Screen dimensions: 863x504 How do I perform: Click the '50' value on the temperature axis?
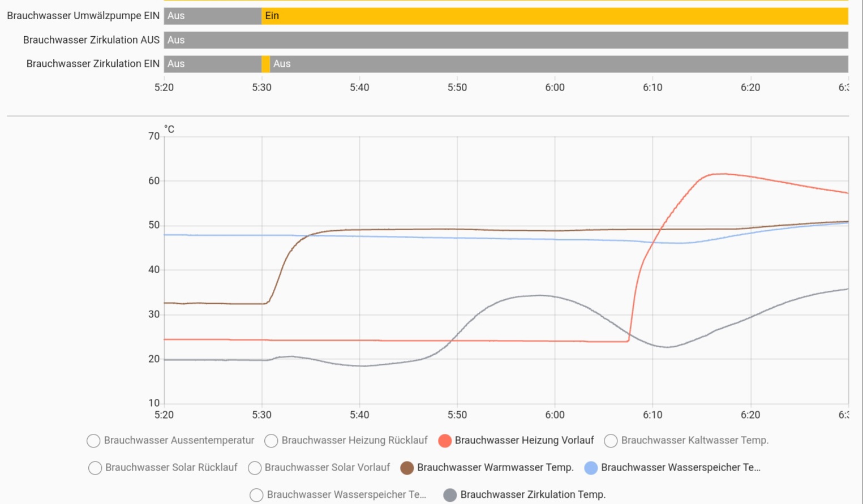(x=154, y=225)
